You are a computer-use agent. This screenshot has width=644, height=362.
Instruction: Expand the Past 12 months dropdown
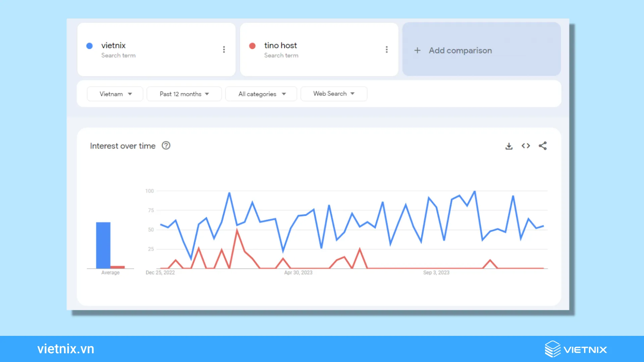tap(183, 94)
